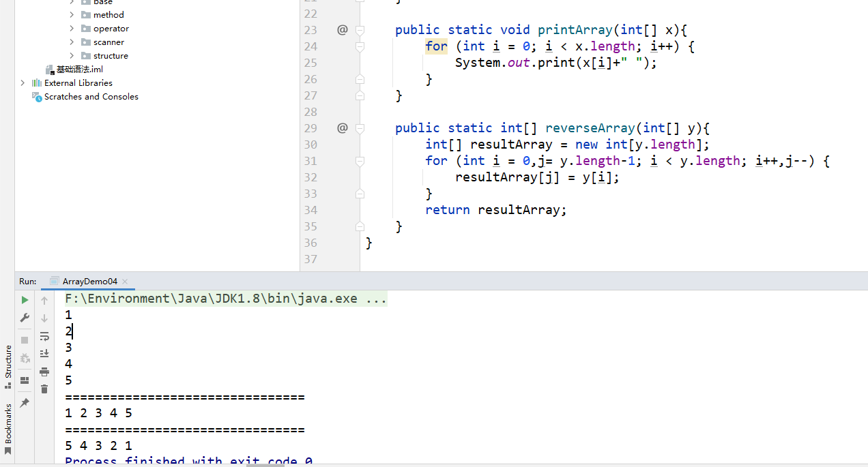Viewport: 868px width, 467px height.
Task: Select the structure tree item
Action: click(x=111, y=55)
